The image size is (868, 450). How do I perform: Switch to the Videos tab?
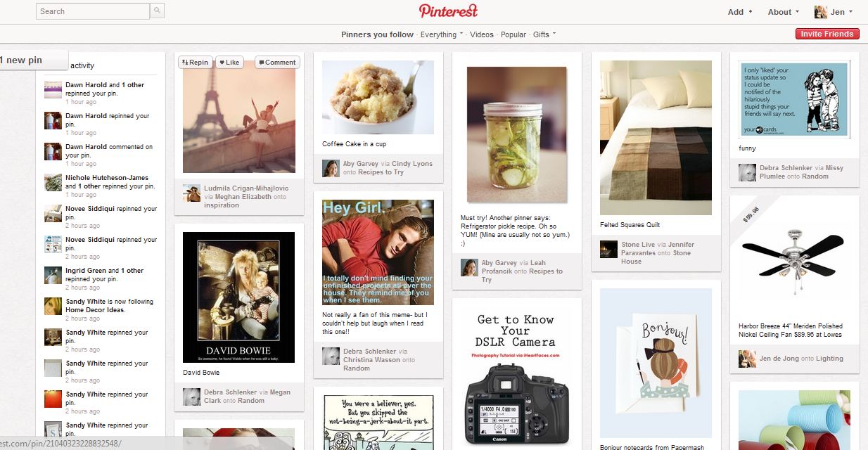click(x=482, y=34)
